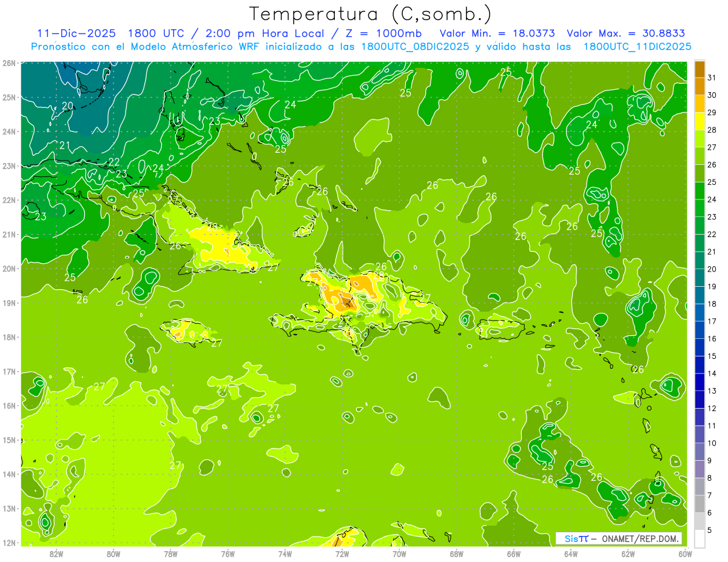
Task: Click the "70W" longitude axis label
Action: 399,554
